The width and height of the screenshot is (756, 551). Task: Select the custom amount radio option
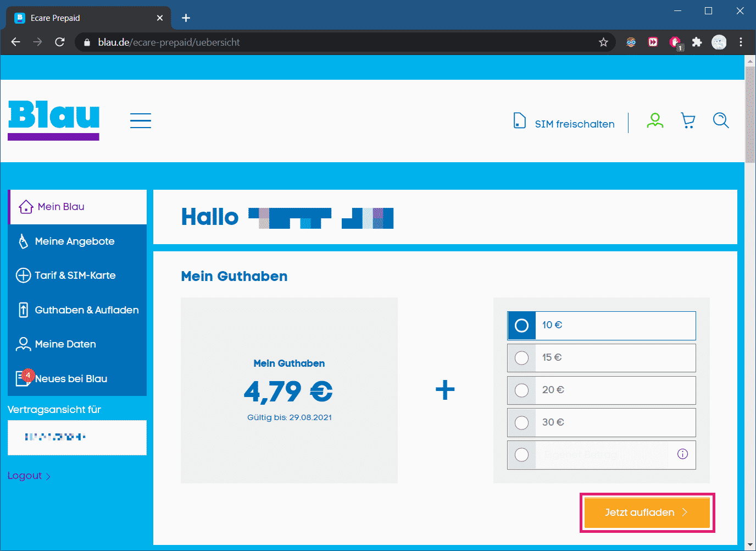(x=521, y=455)
